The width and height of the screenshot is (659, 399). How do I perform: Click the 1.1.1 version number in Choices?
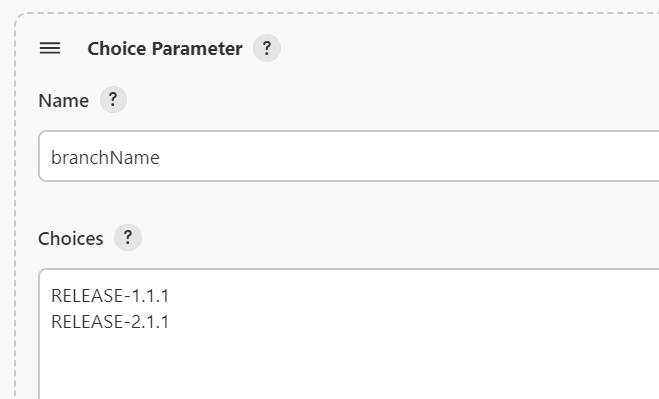pyautogui.click(x=150, y=296)
